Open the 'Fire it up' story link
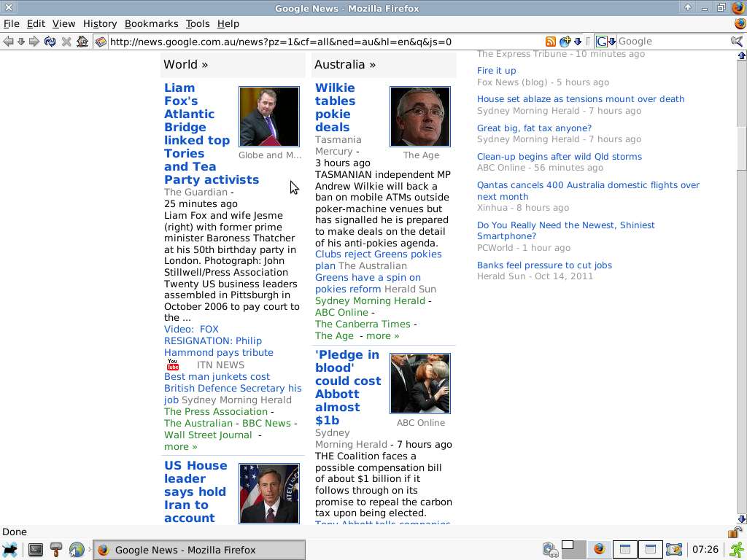This screenshot has height=560, width=747. pos(496,71)
